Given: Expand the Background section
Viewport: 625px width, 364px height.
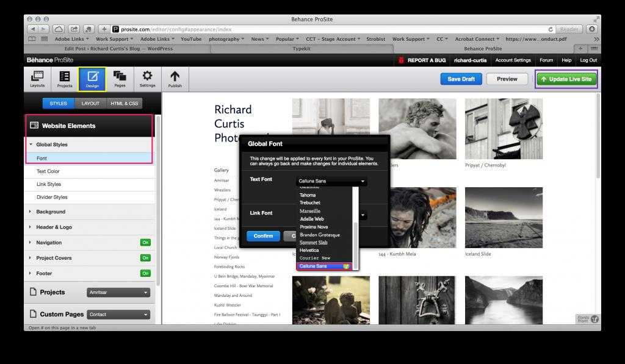Looking at the screenshot, I should 51,212.
